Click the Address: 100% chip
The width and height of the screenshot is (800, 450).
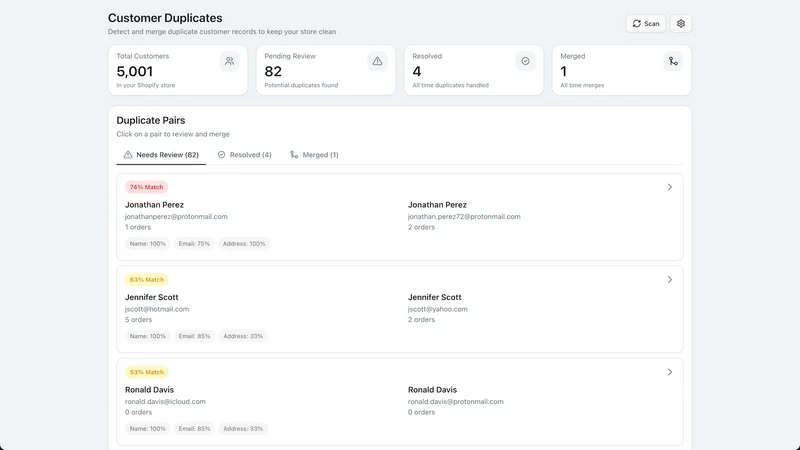(244, 244)
